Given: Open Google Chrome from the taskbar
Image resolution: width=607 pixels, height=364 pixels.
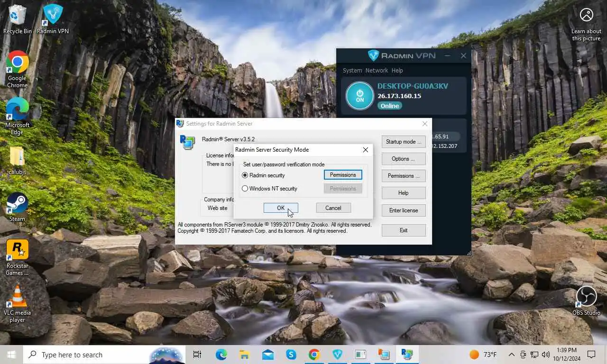Looking at the screenshot, I should (x=314, y=355).
